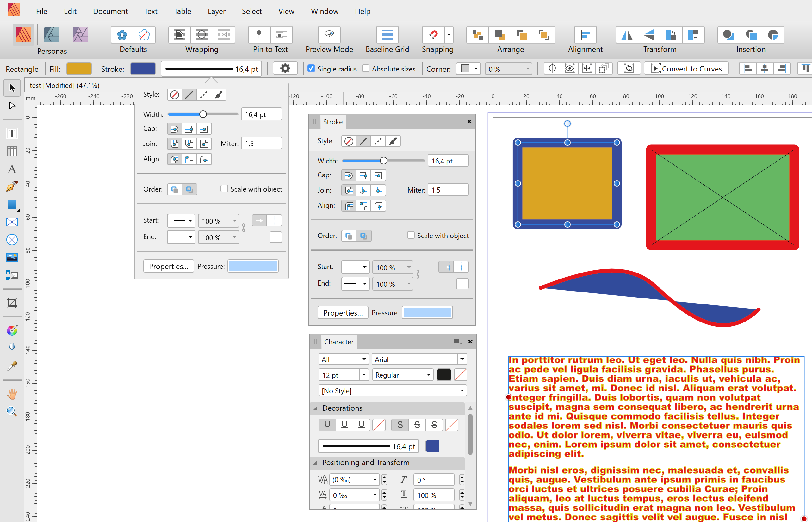Toggle the Baseline Grid icon
Screen dimensions: 812x522
tap(387, 34)
